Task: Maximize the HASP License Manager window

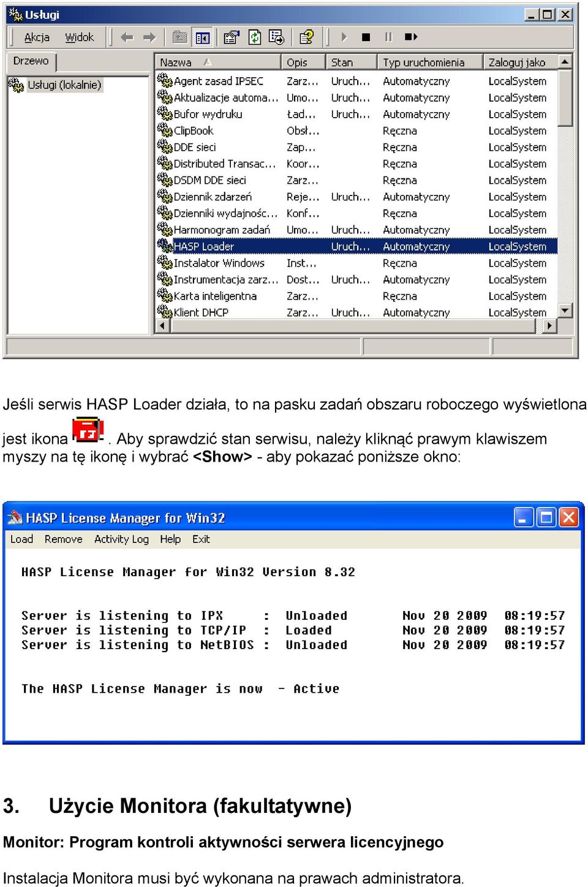Action: point(546,517)
